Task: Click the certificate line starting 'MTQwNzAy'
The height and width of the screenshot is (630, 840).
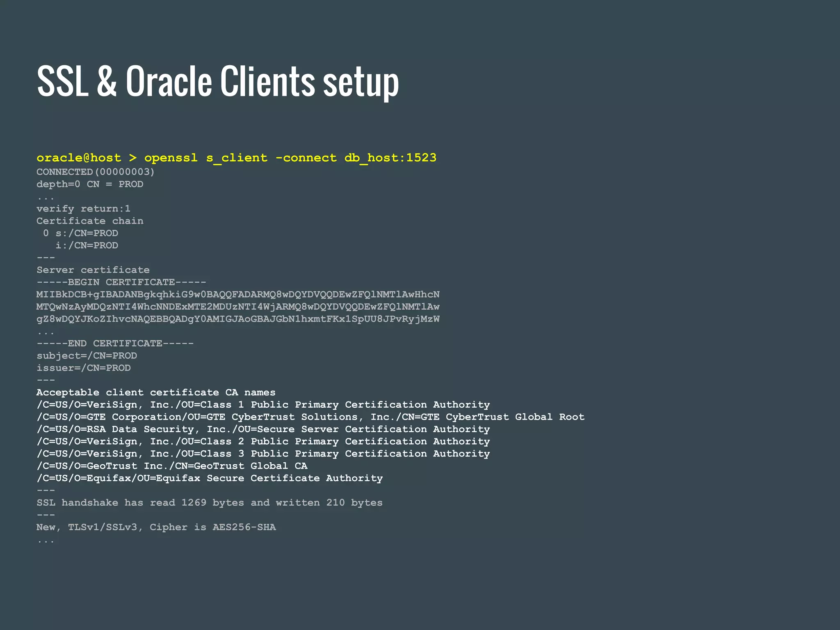Action: [x=238, y=307]
